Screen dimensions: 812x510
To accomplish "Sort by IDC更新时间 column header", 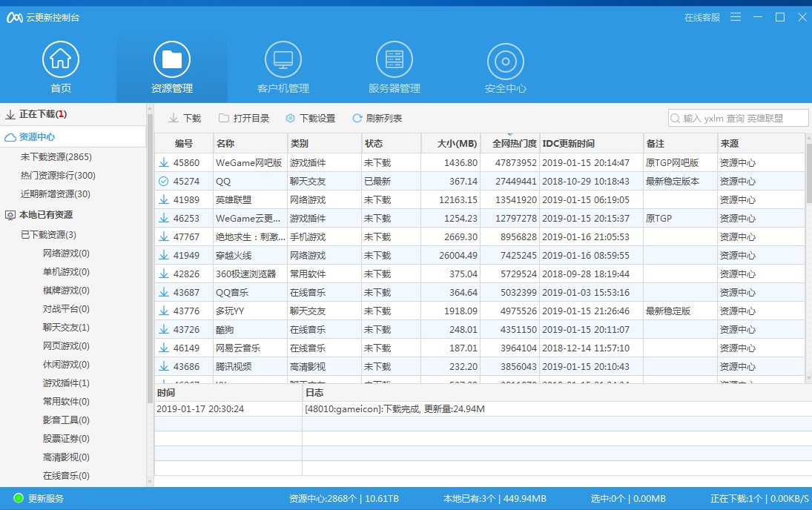I will [592, 143].
